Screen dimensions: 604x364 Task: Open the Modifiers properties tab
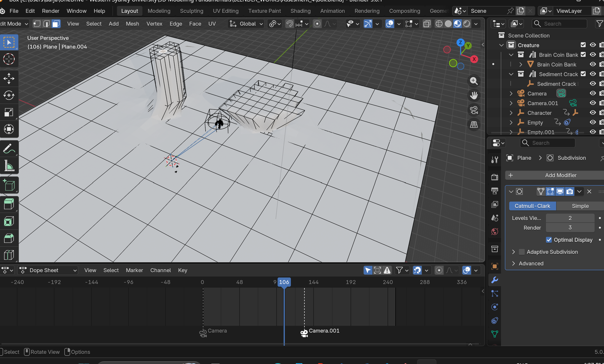pyautogui.click(x=494, y=280)
